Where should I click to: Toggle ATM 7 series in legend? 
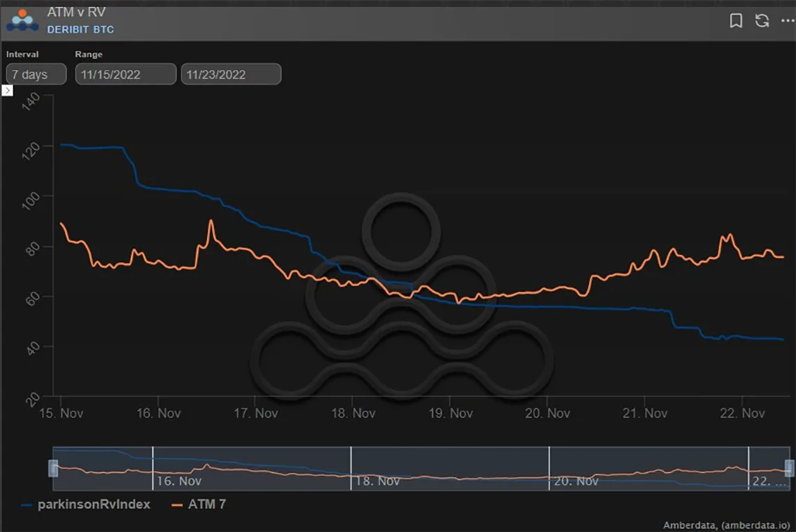(199, 504)
